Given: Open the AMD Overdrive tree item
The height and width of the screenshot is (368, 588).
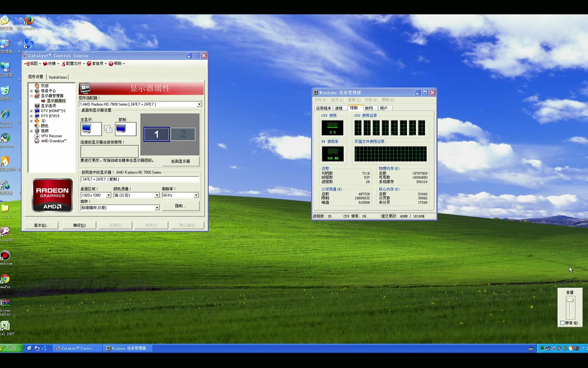Looking at the screenshot, I should coord(54,141).
